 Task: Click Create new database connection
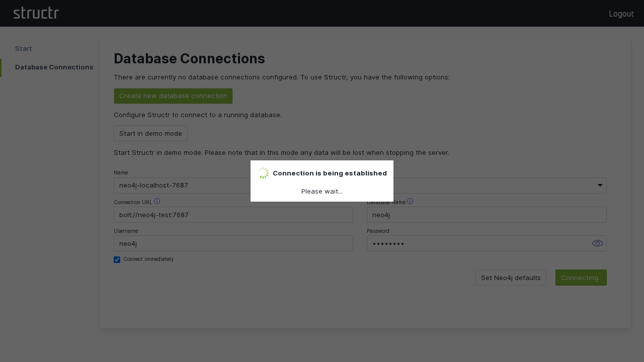[173, 96]
